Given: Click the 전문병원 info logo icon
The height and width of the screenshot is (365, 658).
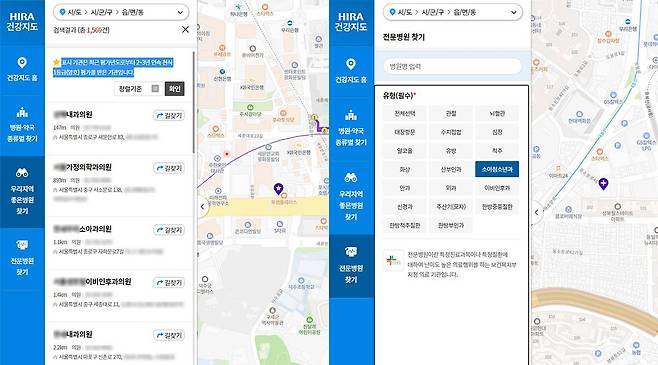Looking at the screenshot, I should pyautogui.click(x=394, y=260).
